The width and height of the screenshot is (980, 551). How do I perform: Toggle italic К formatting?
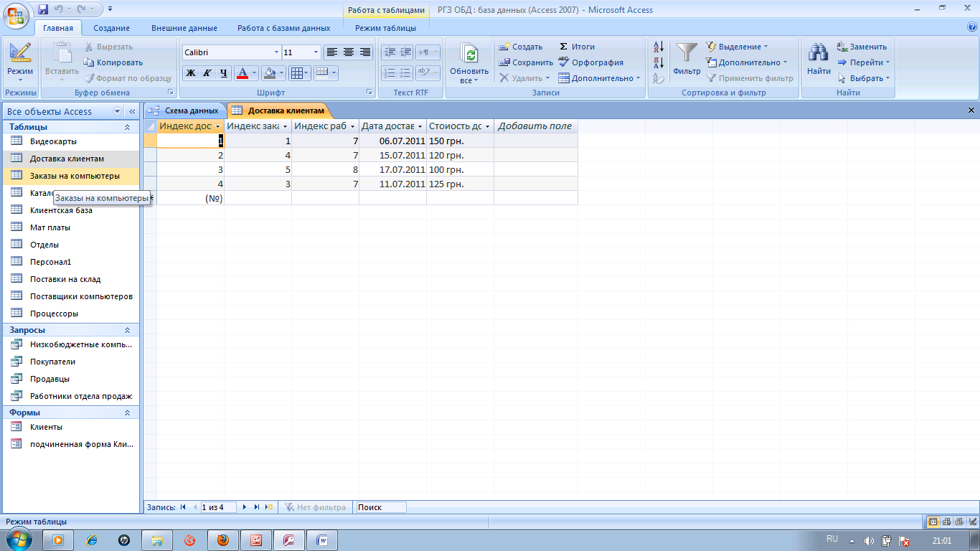pyautogui.click(x=207, y=73)
